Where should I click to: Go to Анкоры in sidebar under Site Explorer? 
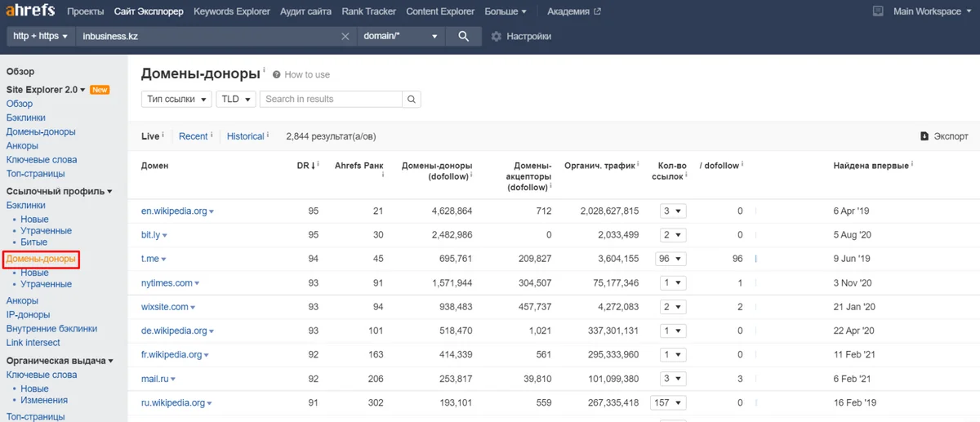(22, 145)
